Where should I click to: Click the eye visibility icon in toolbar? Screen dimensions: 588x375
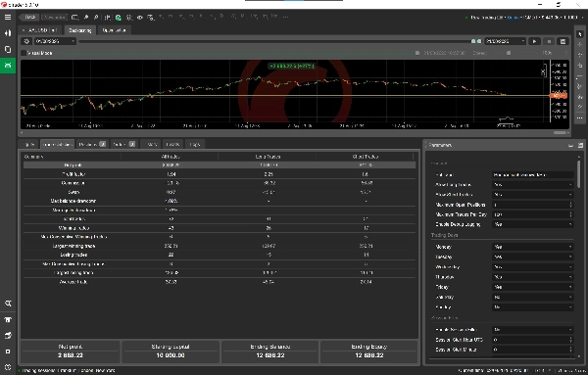click(140, 18)
